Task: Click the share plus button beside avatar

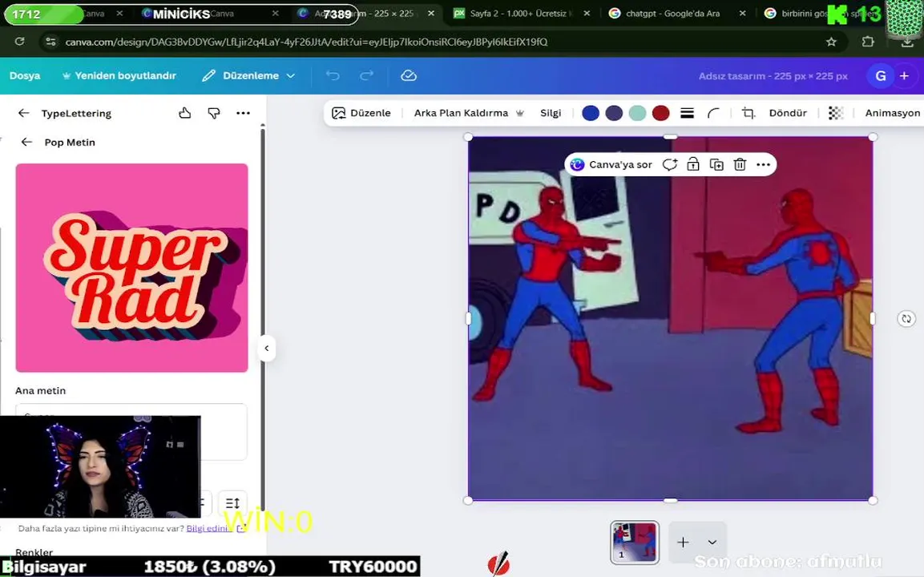Action: coord(904,75)
